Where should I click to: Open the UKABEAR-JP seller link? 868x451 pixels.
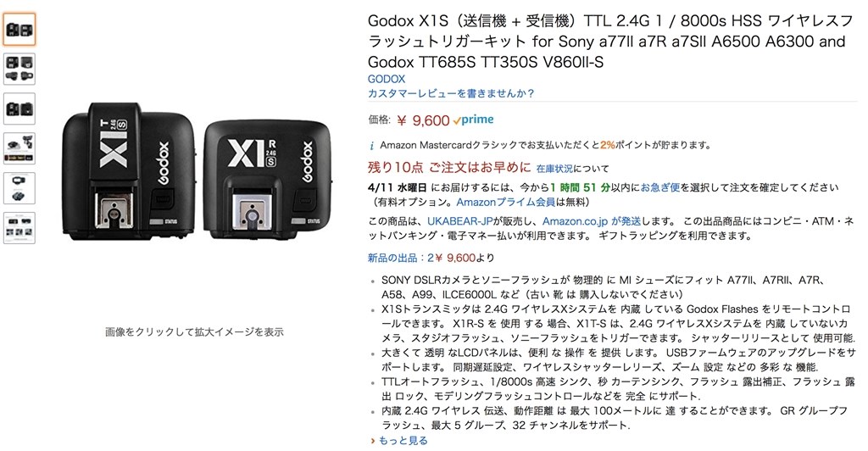pyautogui.click(x=460, y=221)
